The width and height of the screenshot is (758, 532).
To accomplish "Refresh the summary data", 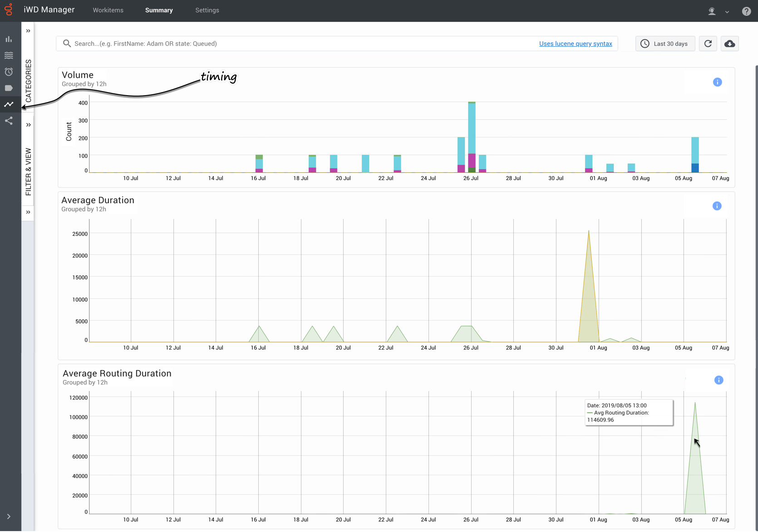I will pyautogui.click(x=708, y=44).
